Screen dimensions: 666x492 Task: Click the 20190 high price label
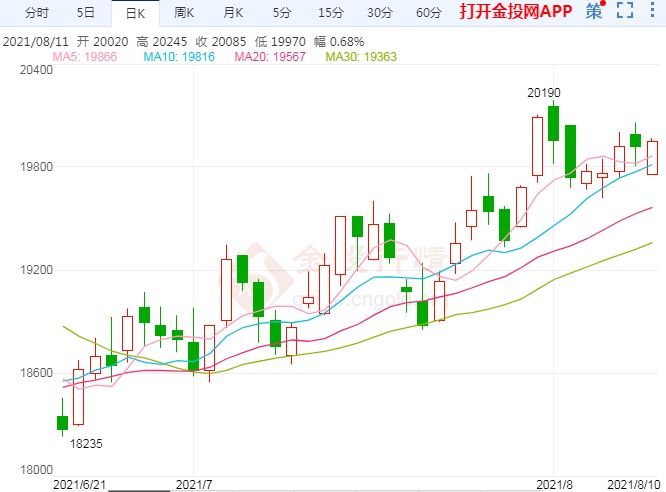click(x=544, y=93)
